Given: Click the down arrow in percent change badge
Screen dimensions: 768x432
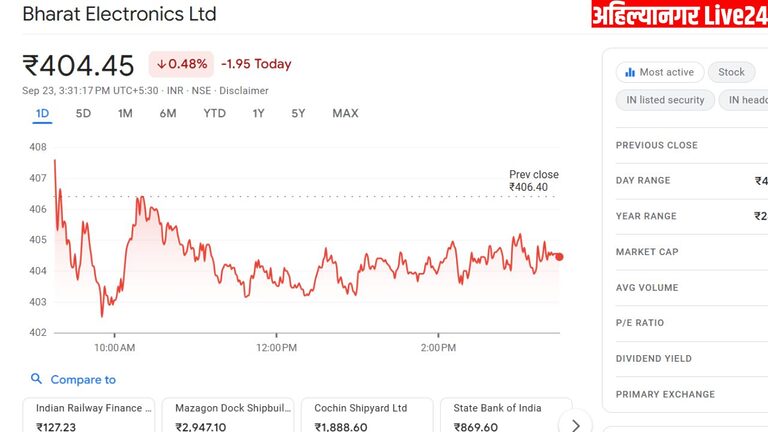Looking at the screenshot, I should tap(161, 64).
